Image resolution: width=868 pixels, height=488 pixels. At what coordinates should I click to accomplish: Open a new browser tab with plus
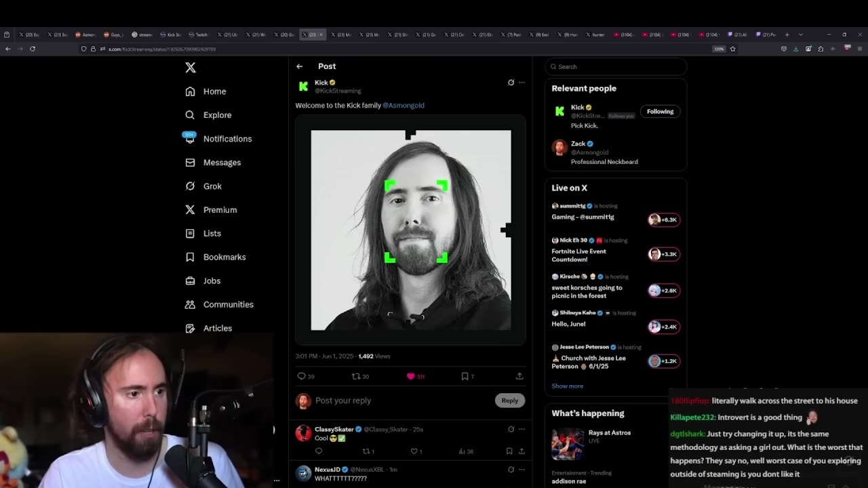tap(787, 35)
